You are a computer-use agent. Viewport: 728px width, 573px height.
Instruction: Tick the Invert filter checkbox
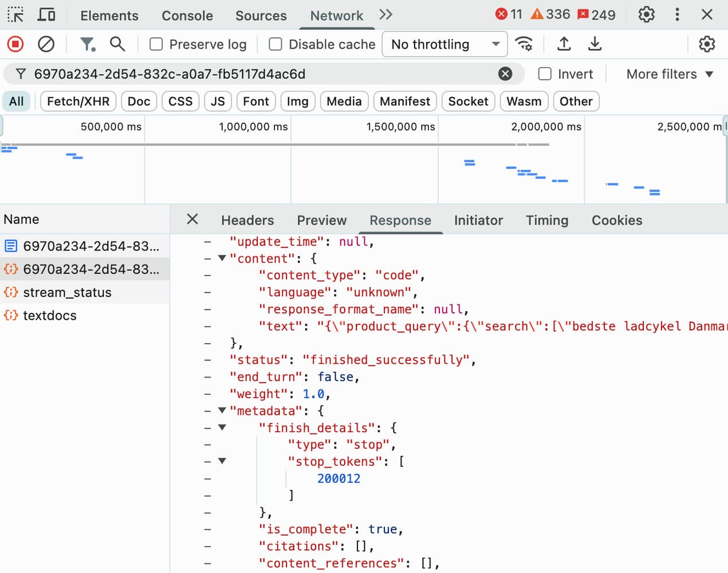pos(545,74)
